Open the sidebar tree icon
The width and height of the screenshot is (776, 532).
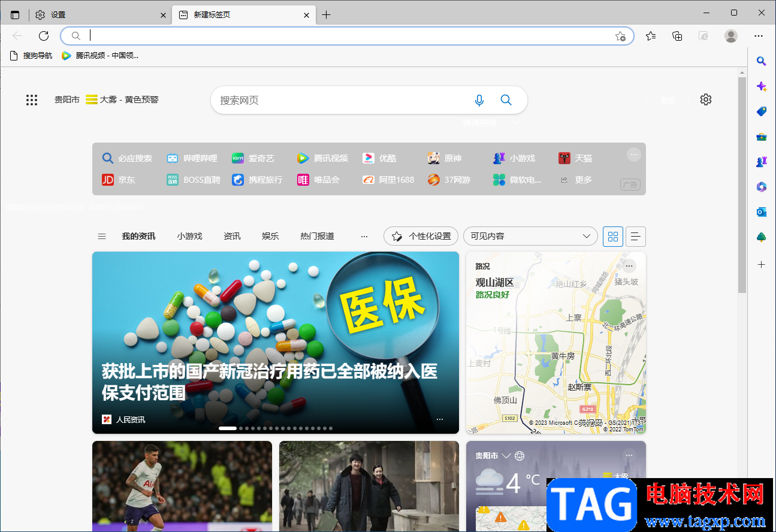[x=762, y=237]
